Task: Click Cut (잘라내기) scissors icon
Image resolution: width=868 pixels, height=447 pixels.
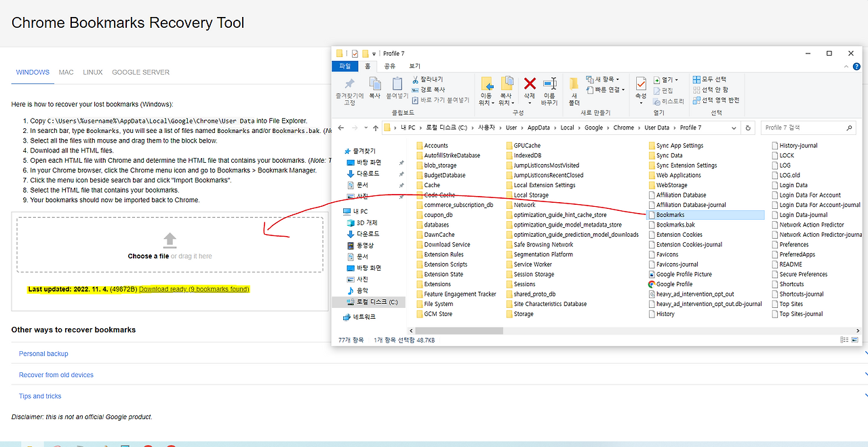Action: (415, 79)
